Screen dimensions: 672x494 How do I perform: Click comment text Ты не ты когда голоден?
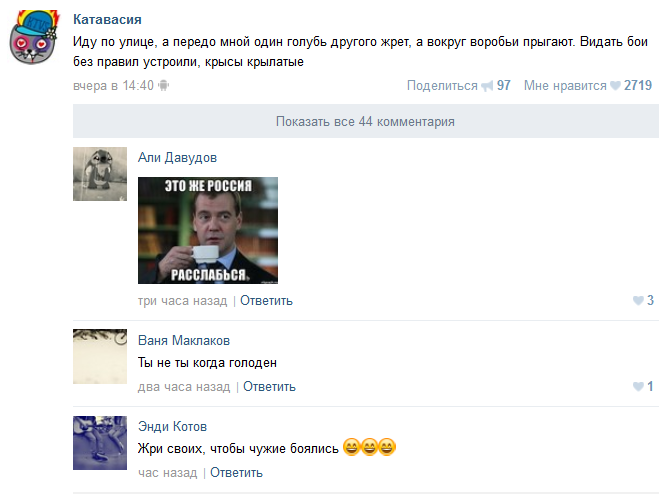click(x=207, y=363)
